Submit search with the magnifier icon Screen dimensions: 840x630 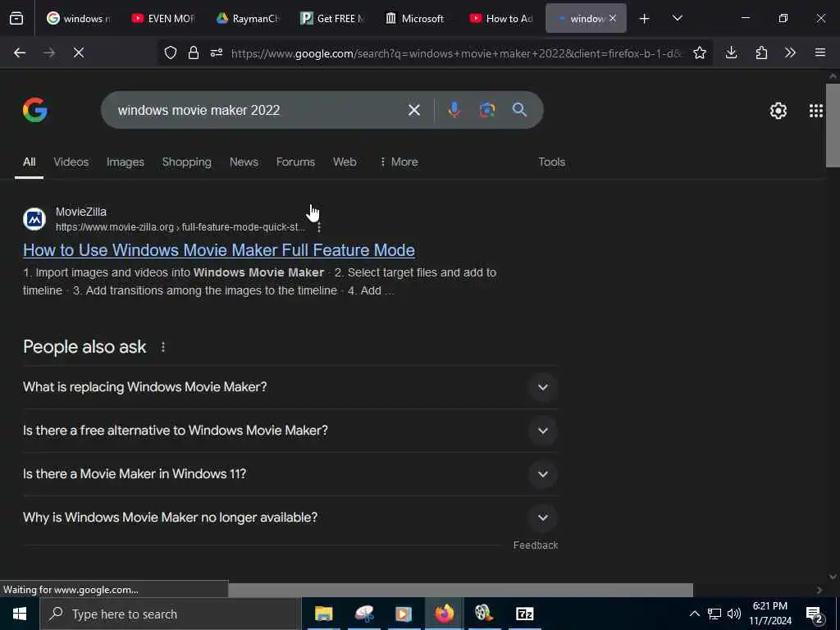click(x=519, y=110)
